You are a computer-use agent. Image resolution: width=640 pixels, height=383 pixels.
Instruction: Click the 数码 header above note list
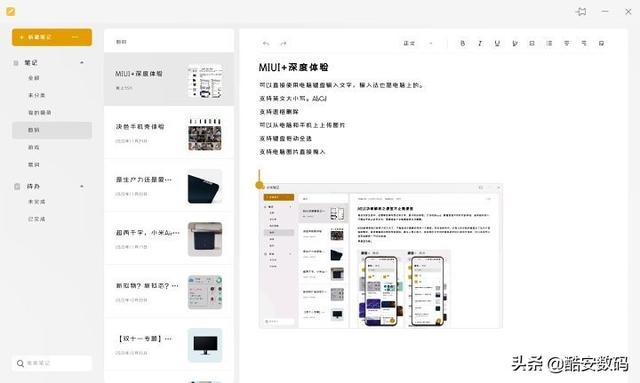[x=121, y=42]
